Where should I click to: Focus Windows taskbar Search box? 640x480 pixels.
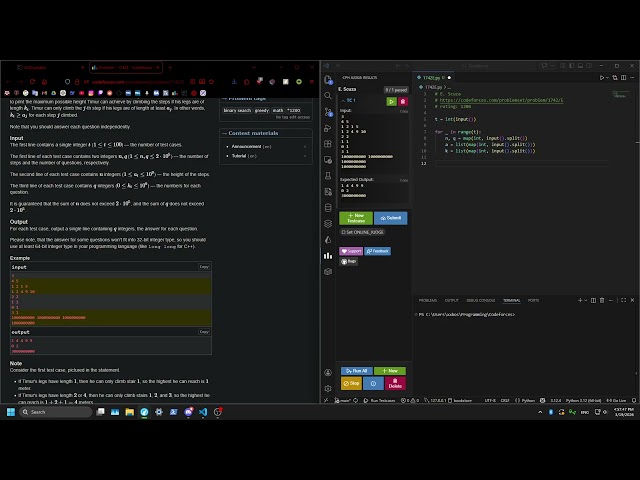tap(56, 412)
